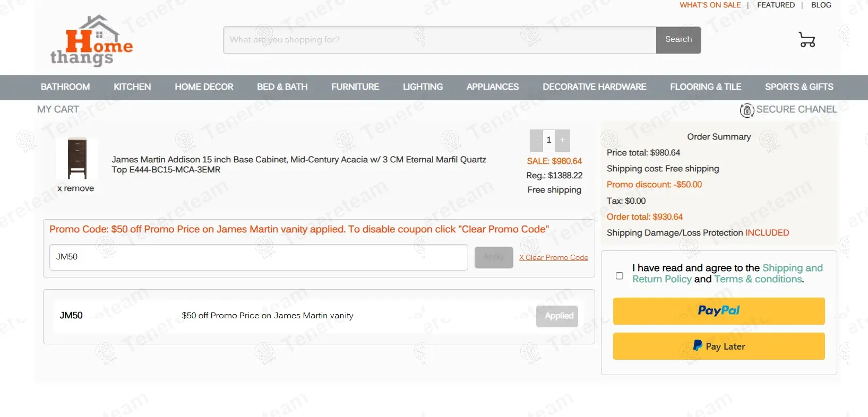Click the greyed Apply promo button
Screen dimensions: 868x417
494,257
